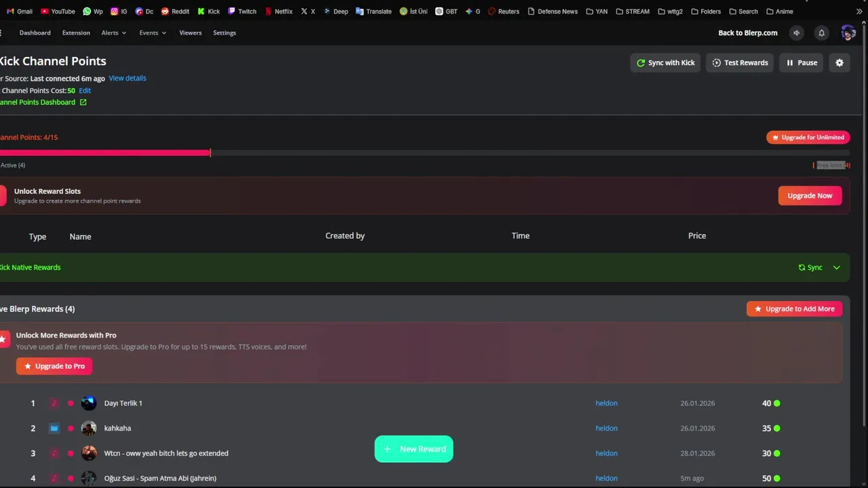Expand the Events dropdown menu
This screenshot has height=488, width=868.
coord(153,33)
